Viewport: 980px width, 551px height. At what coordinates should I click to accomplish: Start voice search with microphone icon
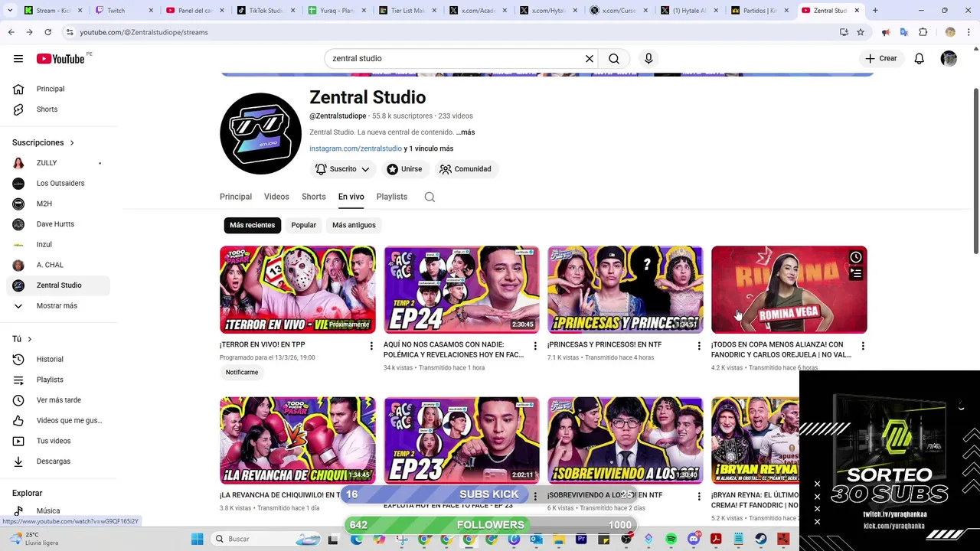tap(648, 58)
